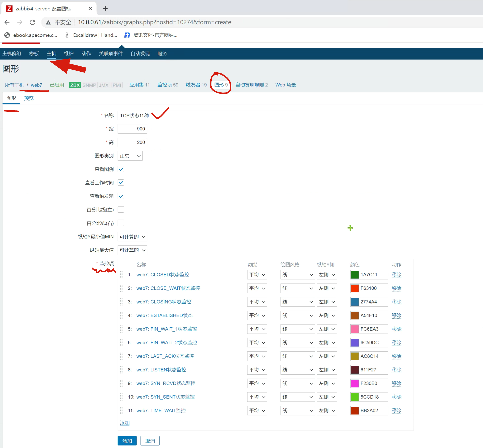Screen dimensions: 483x448
Task: Uncheck the 查看图例 checkbox
Action: (121, 169)
